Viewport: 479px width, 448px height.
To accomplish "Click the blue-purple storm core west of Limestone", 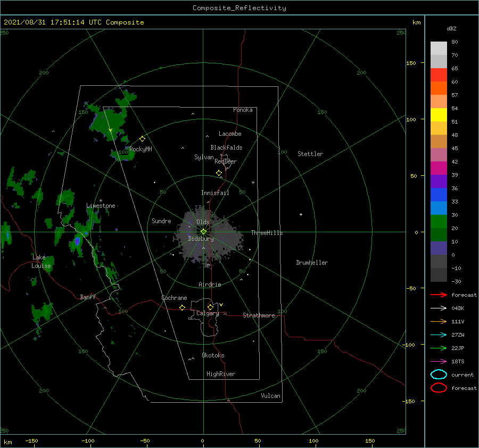I will [x=77, y=241].
